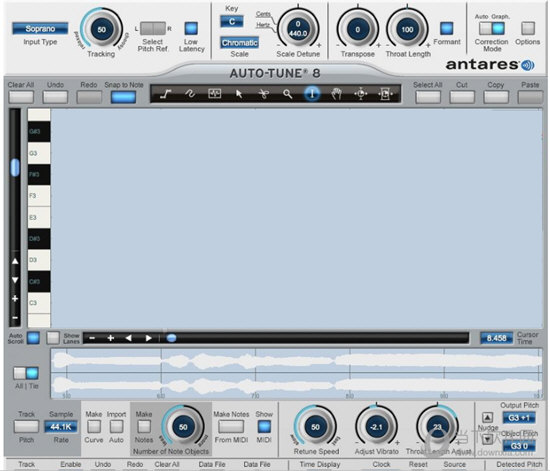
Task: Click the Antares logo
Action: tap(490, 65)
